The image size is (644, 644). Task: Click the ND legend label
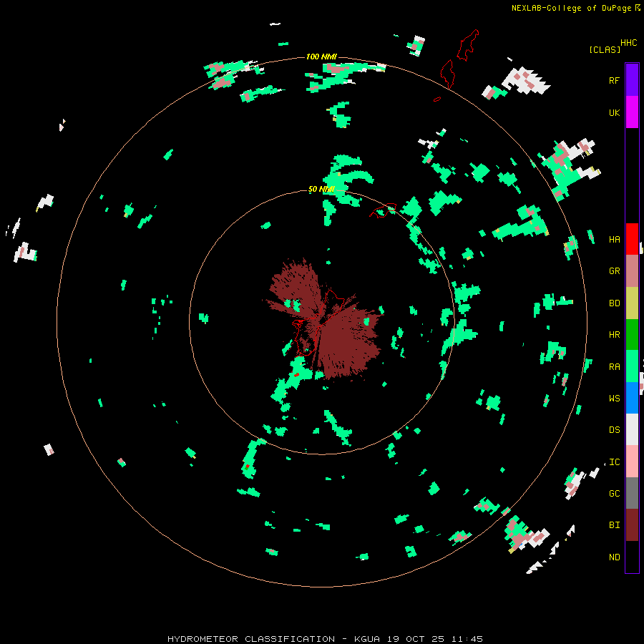[614, 557]
